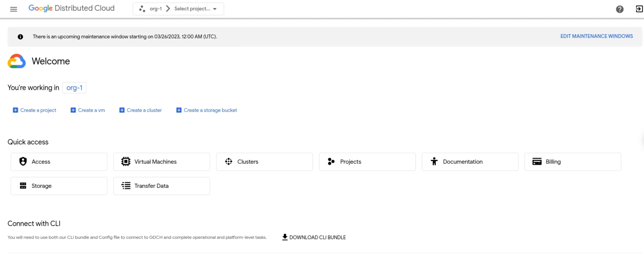The height and width of the screenshot is (256, 644).
Task: Open Projects quick access panel
Action: 367,162
